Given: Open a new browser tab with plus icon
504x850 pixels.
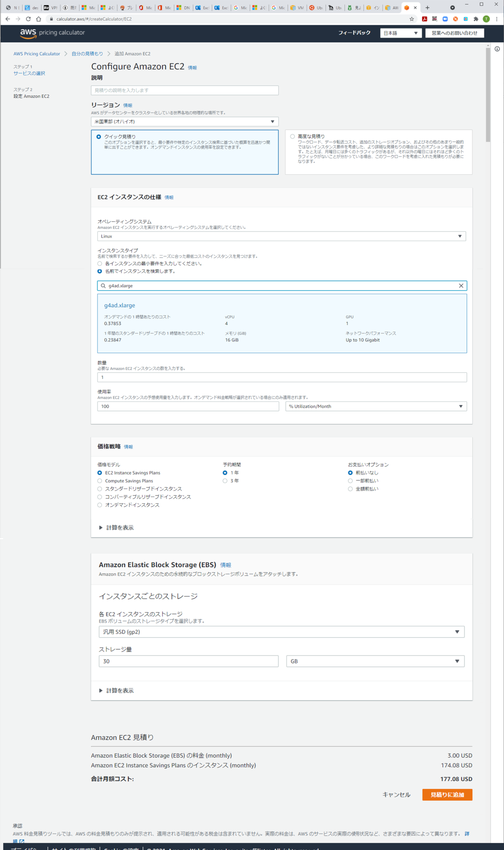Looking at the screenshot, I should (x=427, y=7).
